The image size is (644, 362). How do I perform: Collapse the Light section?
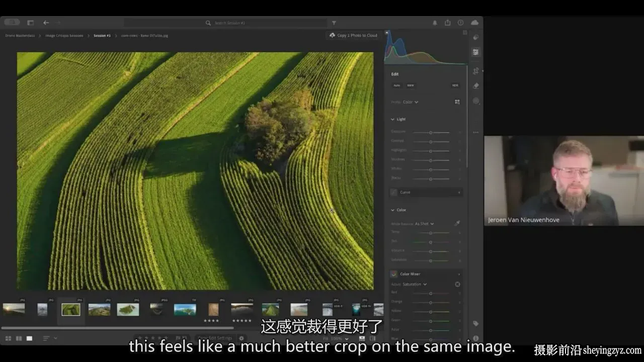coord(393,119)
